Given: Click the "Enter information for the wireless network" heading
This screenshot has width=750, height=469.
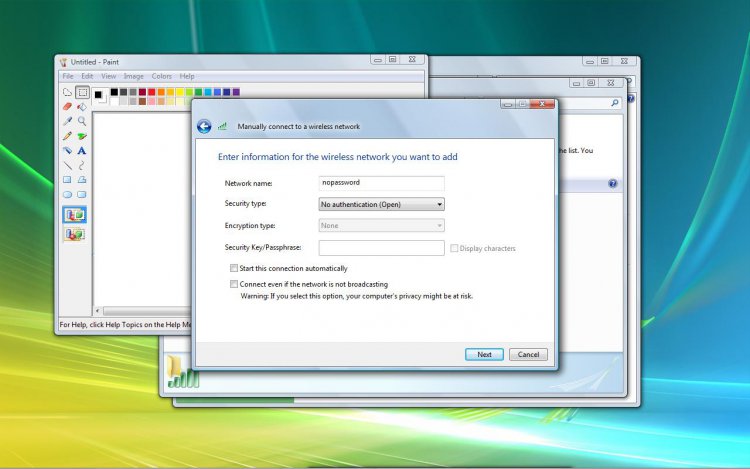Looking at the screenshot, I should pos(338,157).
